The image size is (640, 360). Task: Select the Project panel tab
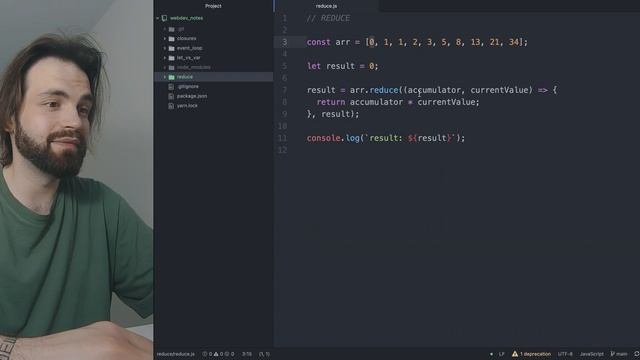tap(213, 6)
